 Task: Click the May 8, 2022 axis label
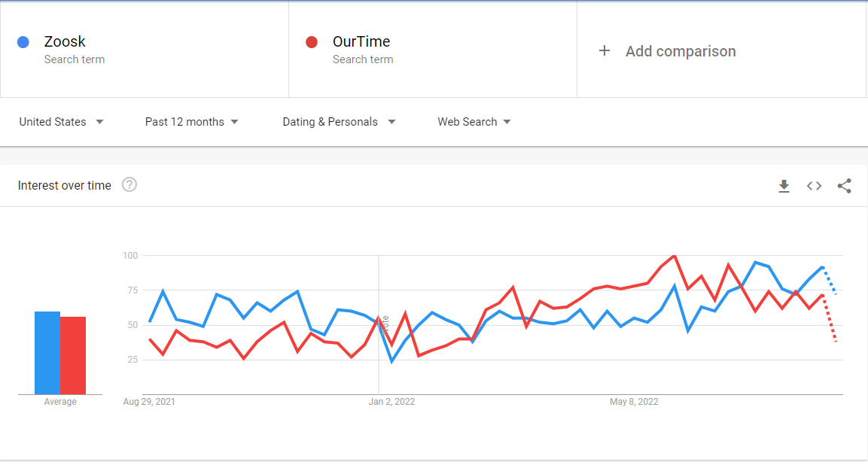coord(634,402)
